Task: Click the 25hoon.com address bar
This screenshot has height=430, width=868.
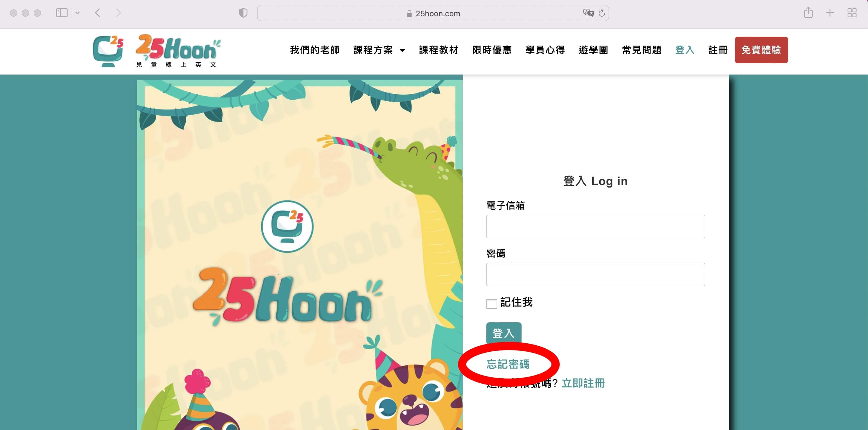Action: click(433, 13)
